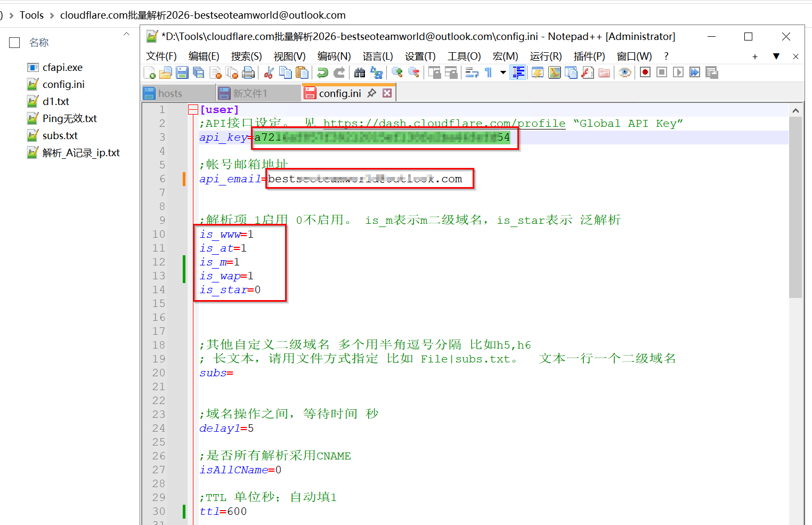The height and width of the screenshot is (525, 812).
Task: Open the 运行(R) menu
Action: coord(546,56)
